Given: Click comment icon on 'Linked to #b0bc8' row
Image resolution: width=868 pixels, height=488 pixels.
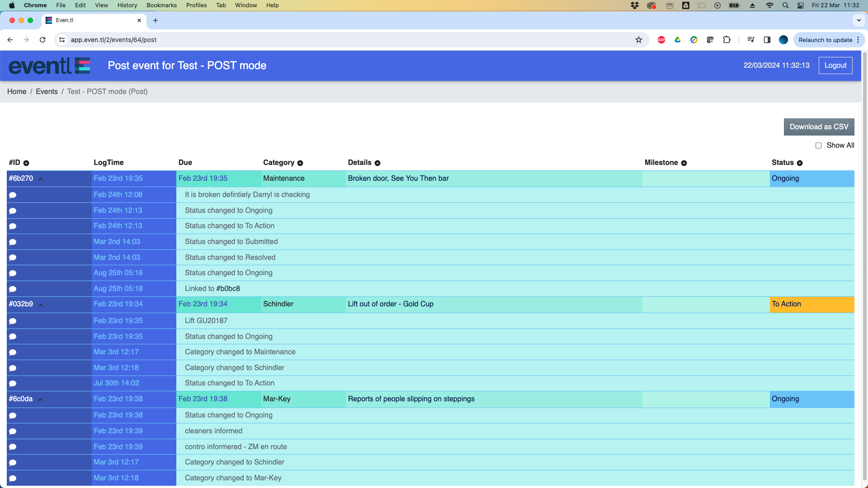Looking at the screenshot, I should coord(13,289).
